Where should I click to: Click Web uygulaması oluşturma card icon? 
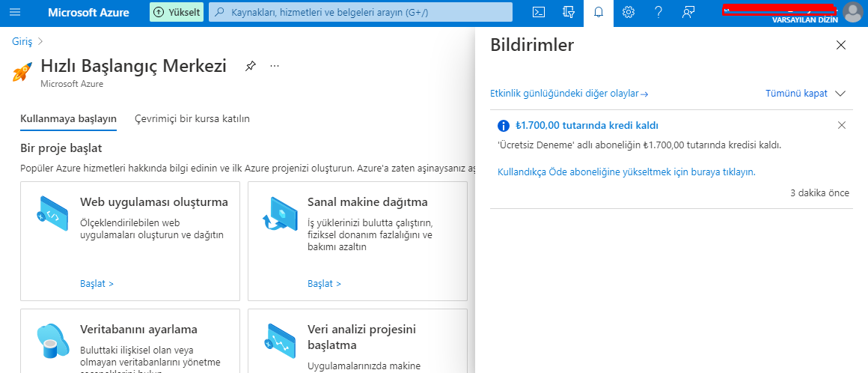52,213
